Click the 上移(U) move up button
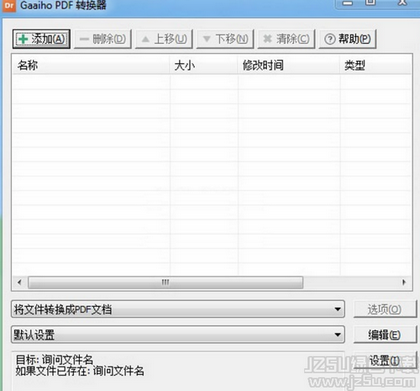The image size is (420, 391). tap(164, 39)
